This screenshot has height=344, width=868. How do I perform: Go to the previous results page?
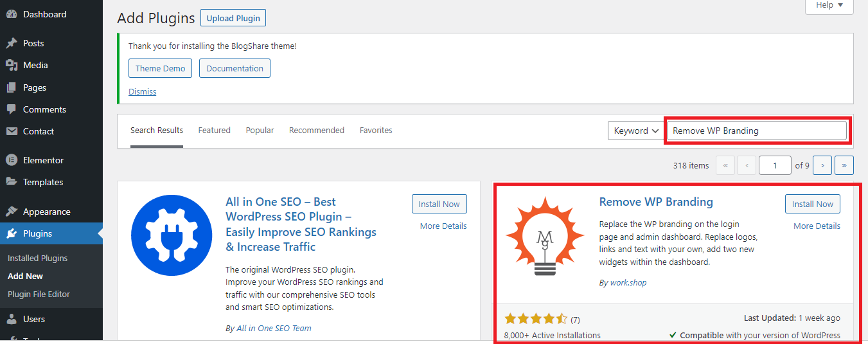(747, 165)
